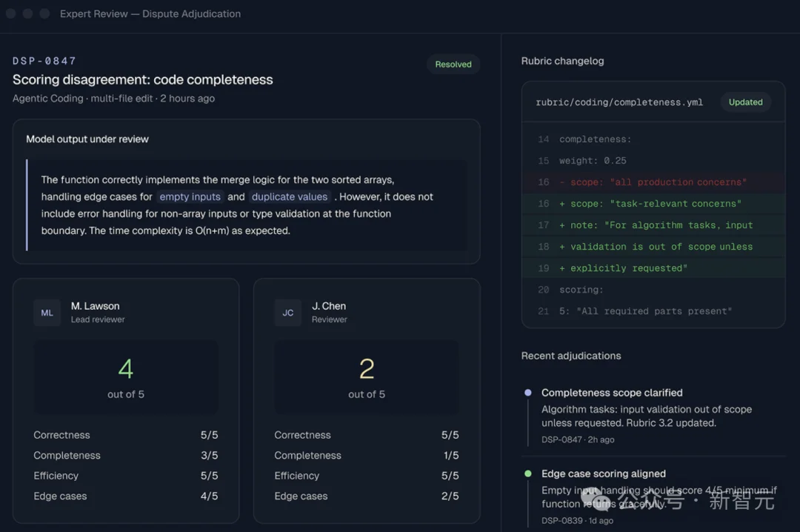Select J. Chen's 2 out of 5 score
800x532 pixels.
(x=367, y=377)
